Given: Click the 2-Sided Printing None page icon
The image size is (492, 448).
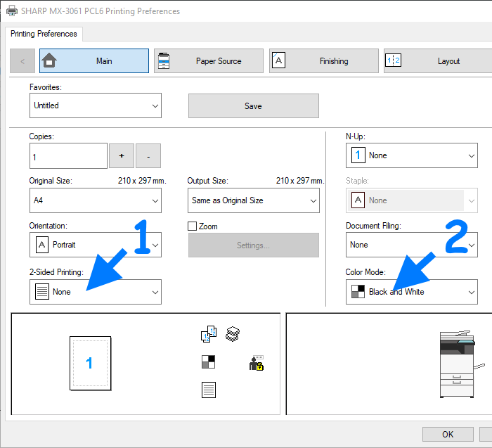Looking at the screenshot, I should [x=42, y=292].
